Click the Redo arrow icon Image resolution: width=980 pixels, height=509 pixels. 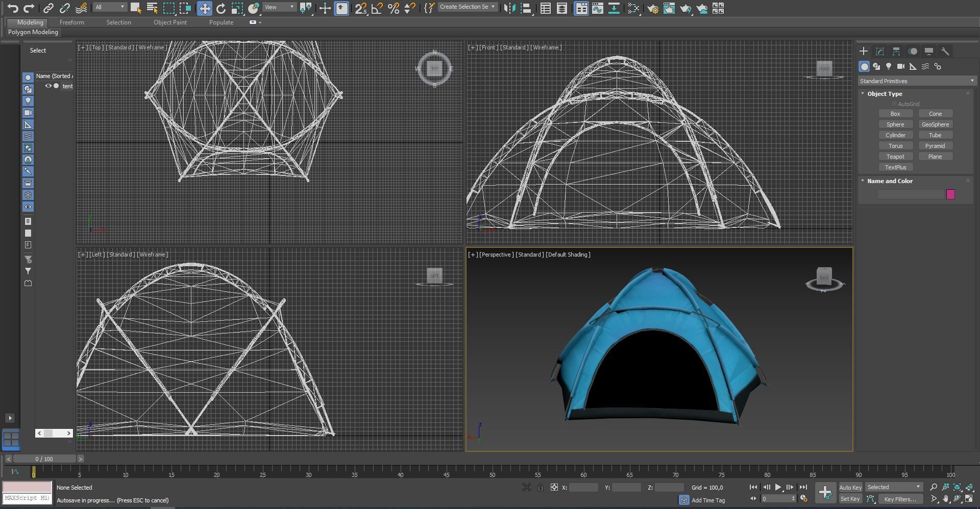click(x=29, y=8)
